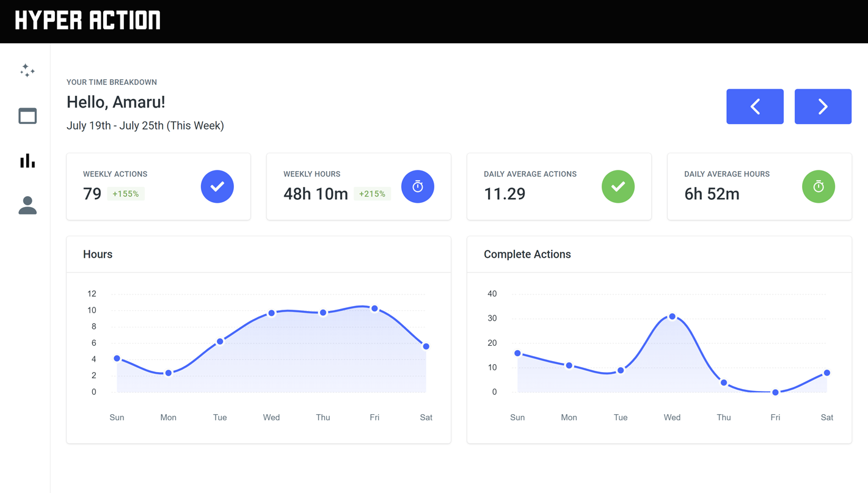Open the window panel sidebar icon

click(x=27, y=115)
